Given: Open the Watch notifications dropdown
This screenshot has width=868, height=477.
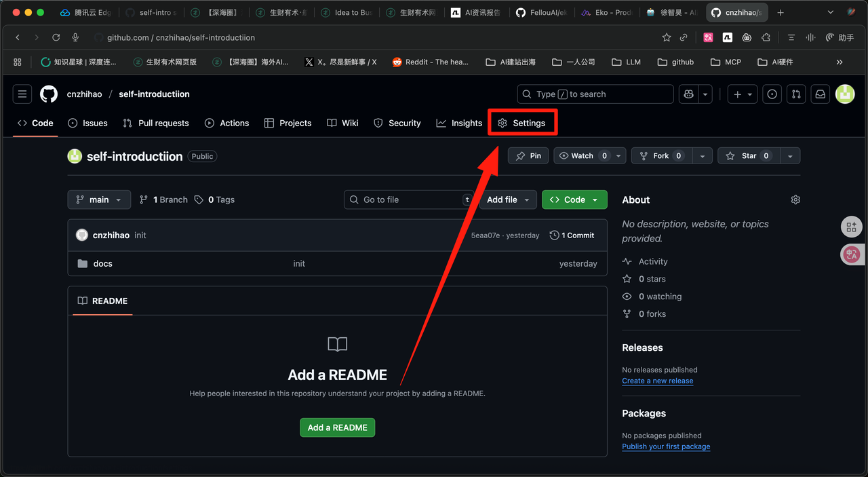Looking at the screenshot, I should coord(590,156).
